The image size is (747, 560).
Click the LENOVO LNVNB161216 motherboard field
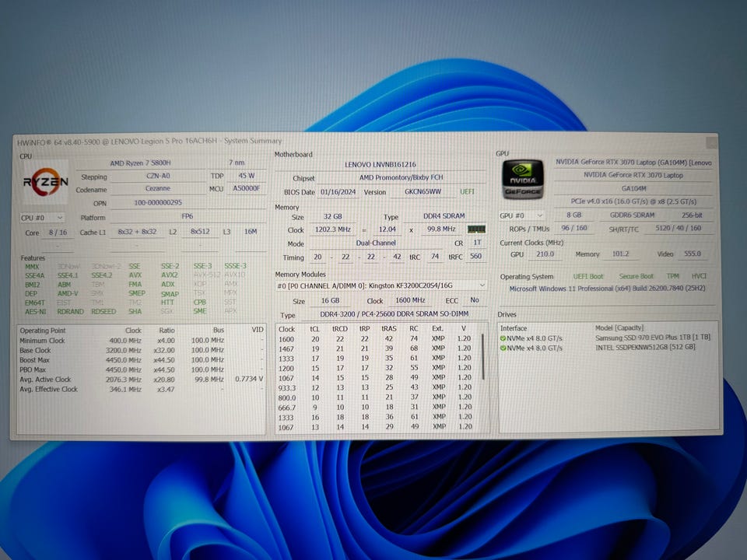381,164
